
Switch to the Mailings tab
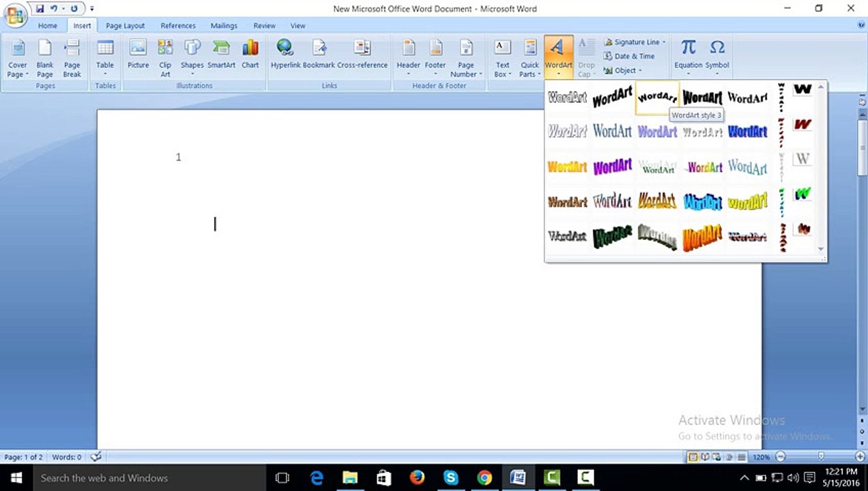tap(224, 26)
